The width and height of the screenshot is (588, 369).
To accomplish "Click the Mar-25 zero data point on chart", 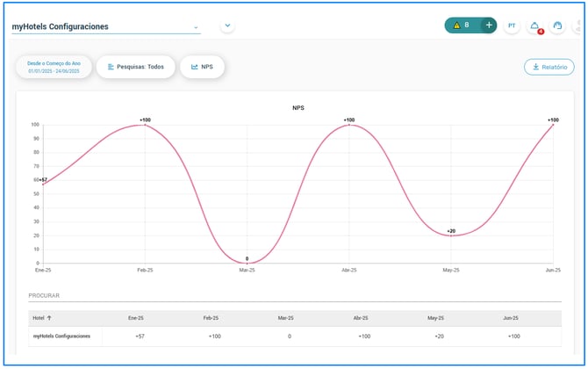I will (247, 264).
